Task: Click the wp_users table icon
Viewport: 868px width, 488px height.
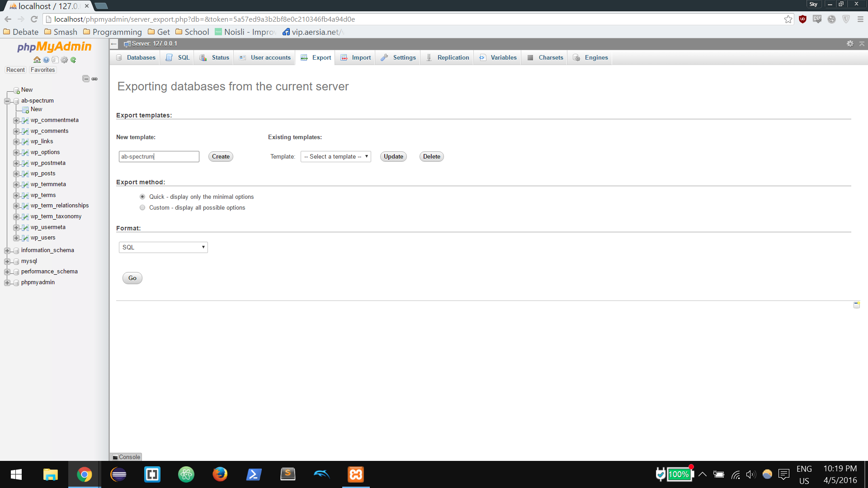Action: point(26,238)
